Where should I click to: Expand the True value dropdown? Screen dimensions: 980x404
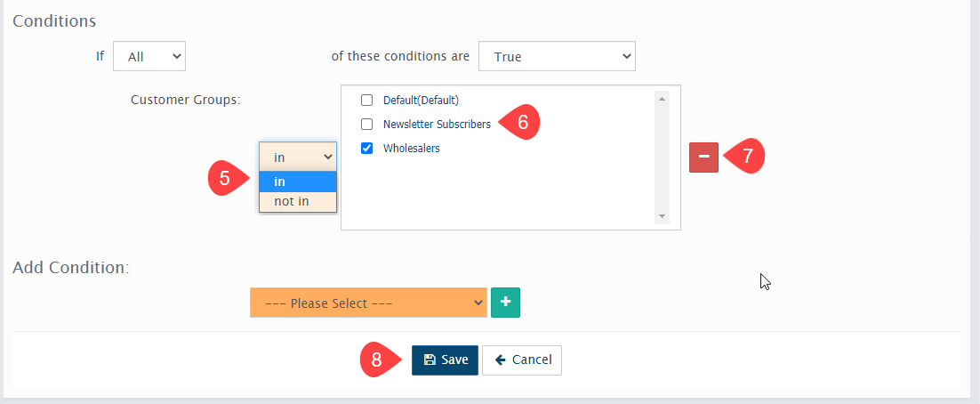[x=557, y=56]
